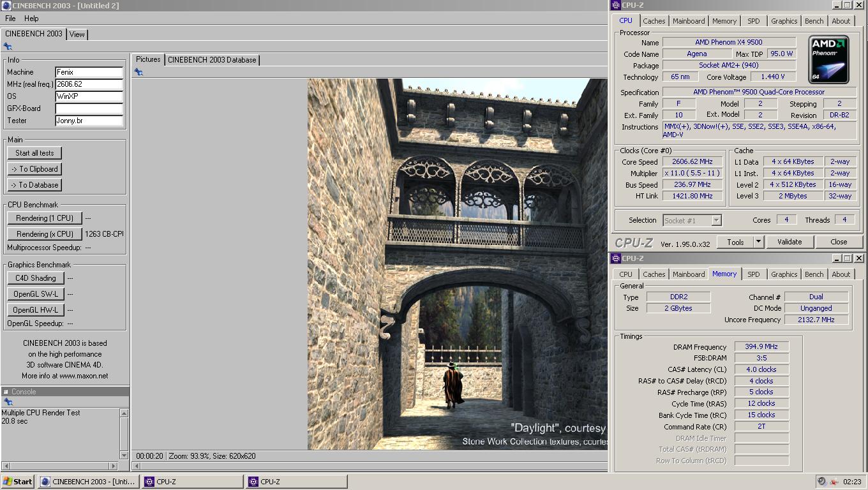Image resolution: width=868 pixels, height=490 pixels.
Task: Open Graphics tab in lower CPU-Z window
Action: [784, 274]
